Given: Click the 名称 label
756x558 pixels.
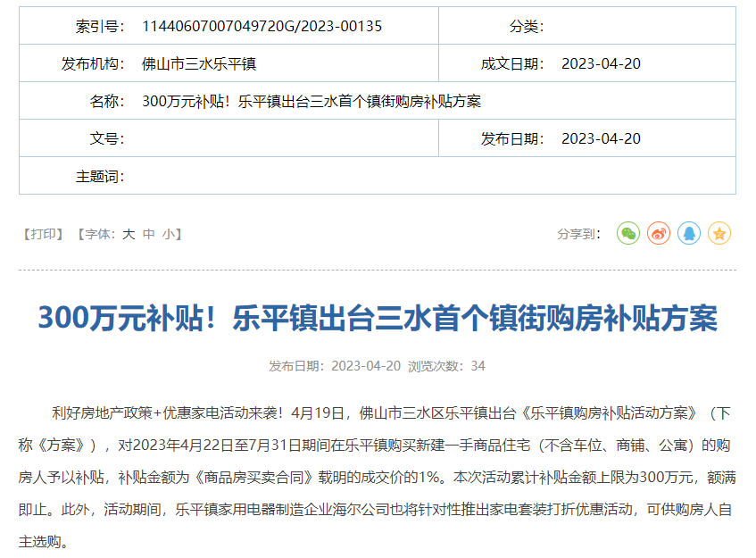Looking at the screenshot, I should pyautogui.click(x=107, y=101).
